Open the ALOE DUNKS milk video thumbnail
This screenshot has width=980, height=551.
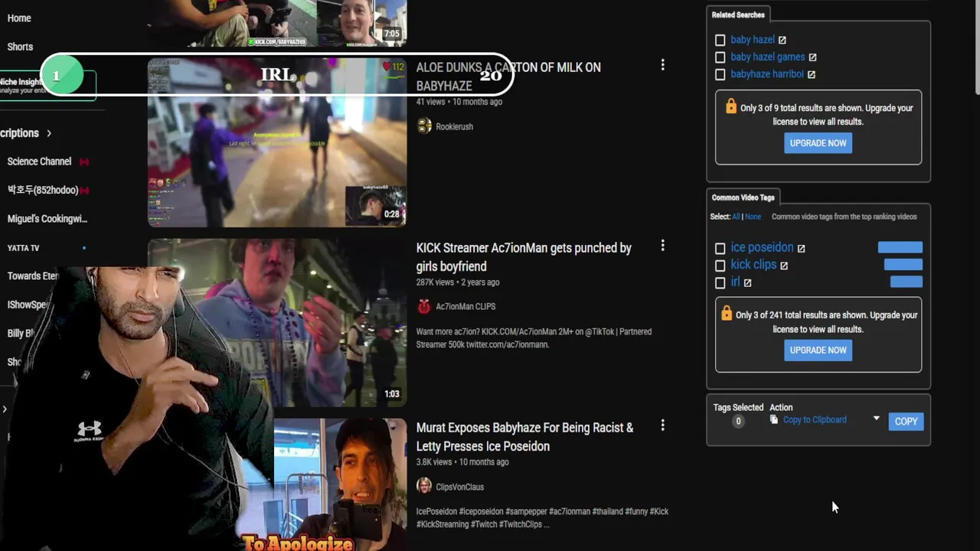(x=277, y=142)
